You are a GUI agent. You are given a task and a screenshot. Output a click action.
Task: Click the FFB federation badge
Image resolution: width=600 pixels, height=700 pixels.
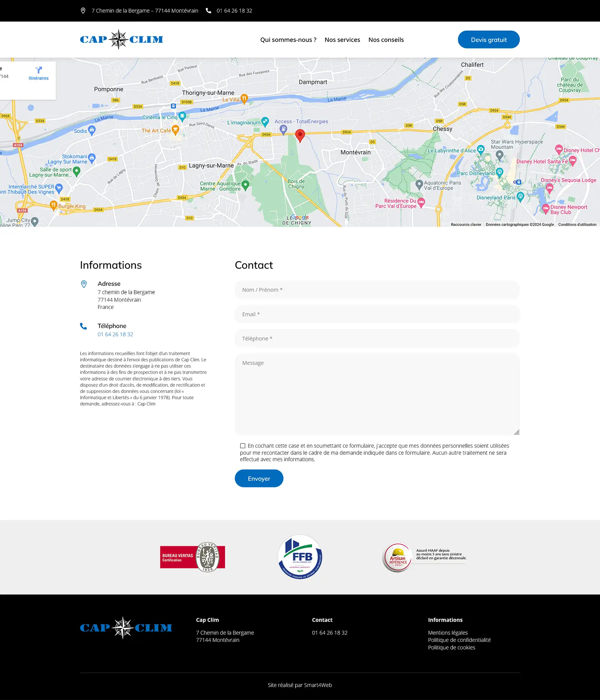tap(300, 557)
